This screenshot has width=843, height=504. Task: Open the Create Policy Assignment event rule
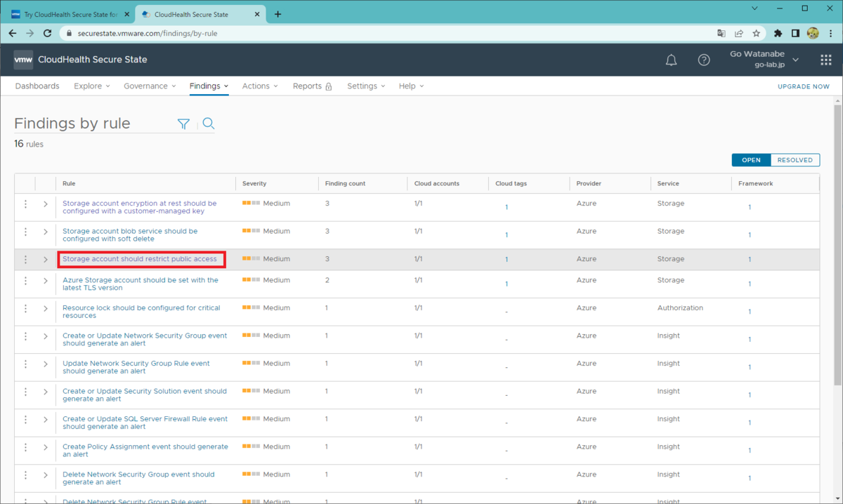click(x=145, y=451)
